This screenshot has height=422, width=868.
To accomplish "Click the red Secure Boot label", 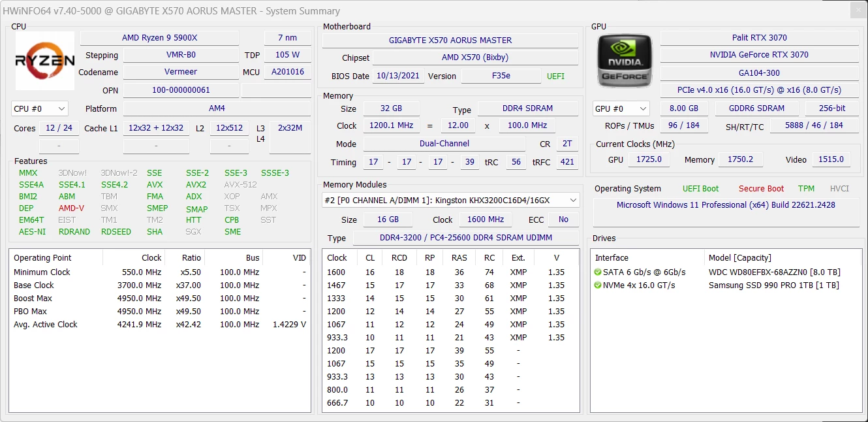I will tap(761, 189).
